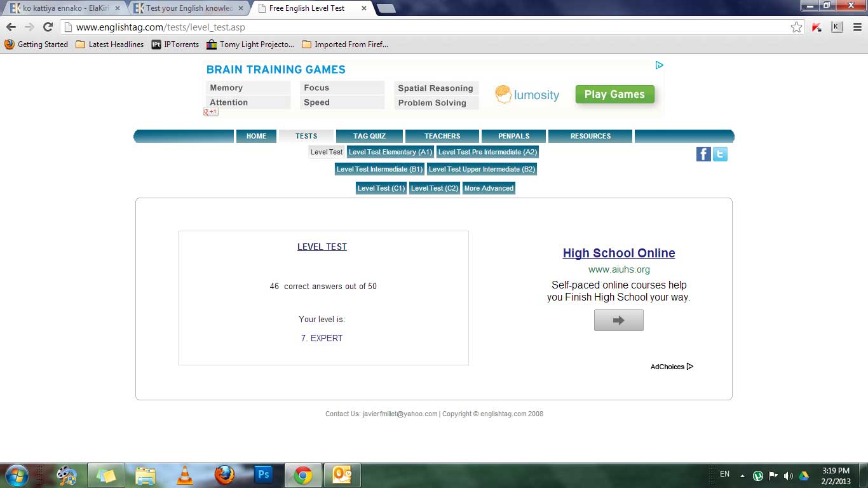Click the Google +1 badge under the ad

coord(211,112)
